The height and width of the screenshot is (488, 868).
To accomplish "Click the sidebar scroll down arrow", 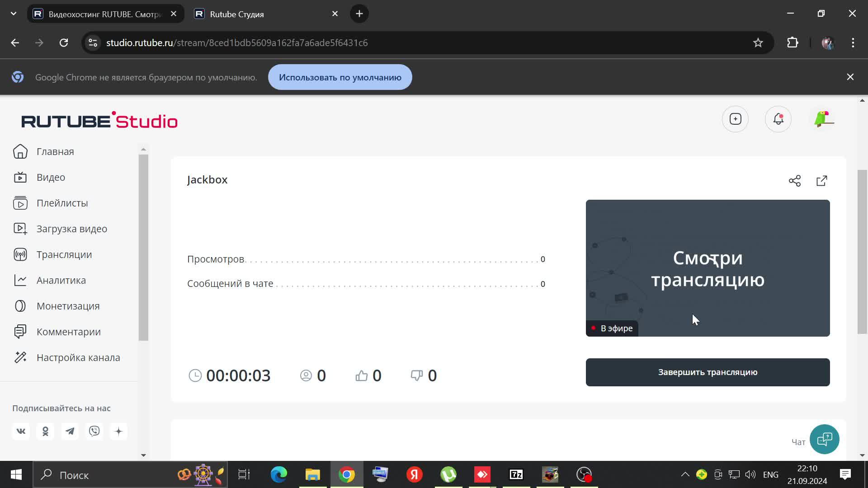I will [x=143, y=455].
